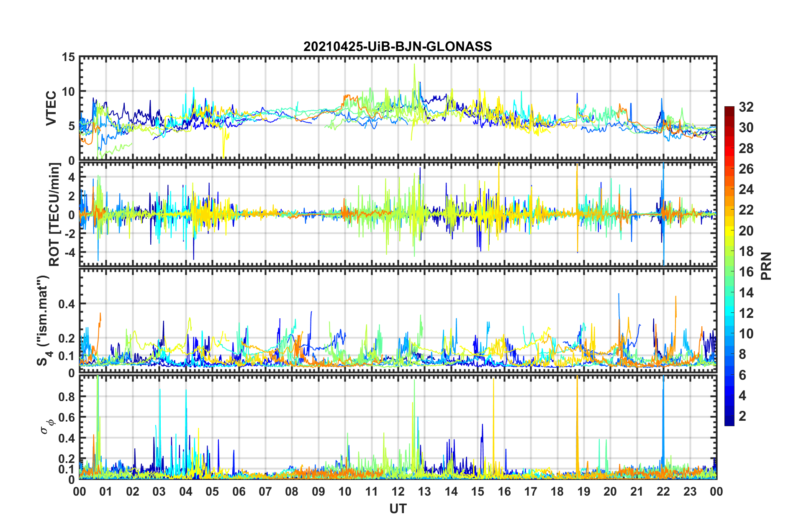Image resolution: width=796 pixels, height=532 pixels.
Task: Click hour label 05 on UT axis
Action: click(212, 491)
